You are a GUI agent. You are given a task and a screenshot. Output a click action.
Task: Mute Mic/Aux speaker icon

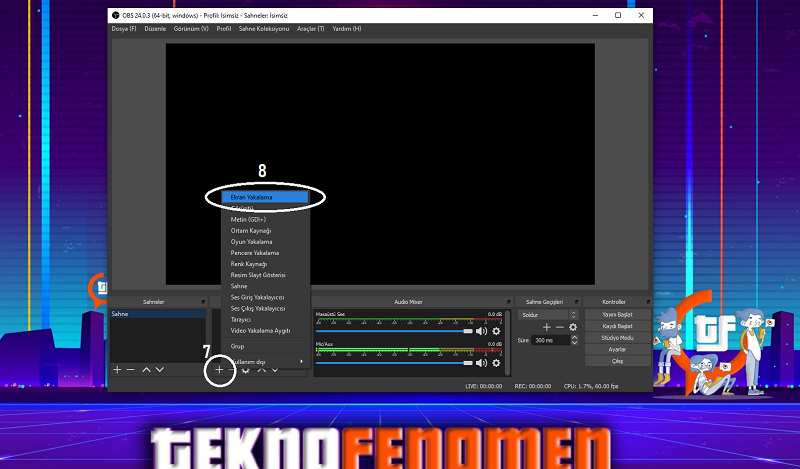click(x=481, y=363)
